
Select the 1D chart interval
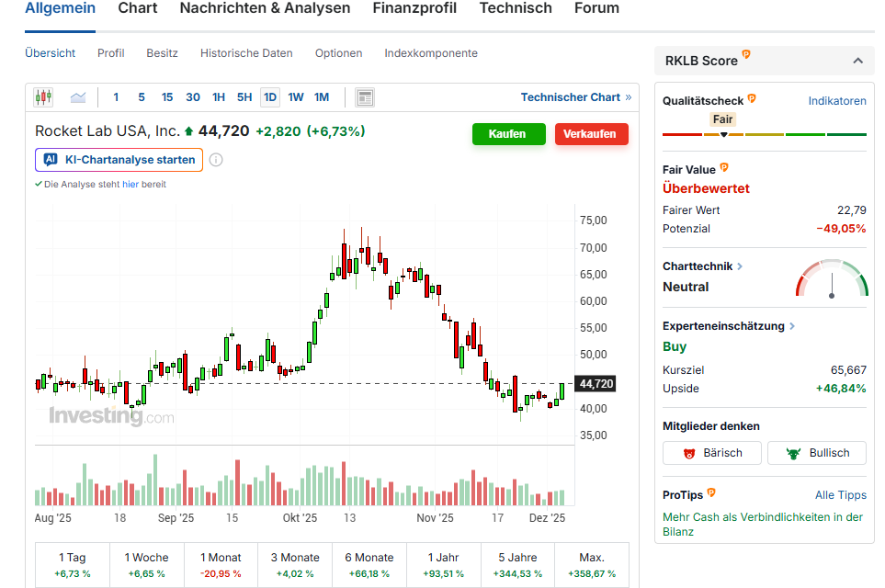click(x=269, y=97)
